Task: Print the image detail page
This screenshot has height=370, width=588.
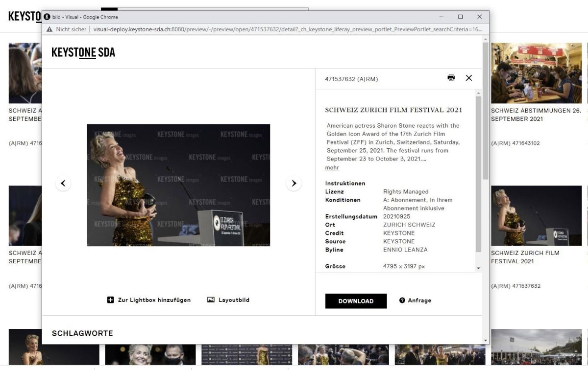Action: tap(451, 78)
